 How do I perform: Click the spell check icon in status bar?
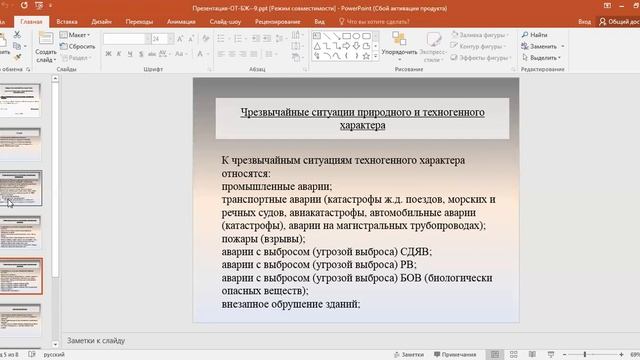tap(32, 354)
